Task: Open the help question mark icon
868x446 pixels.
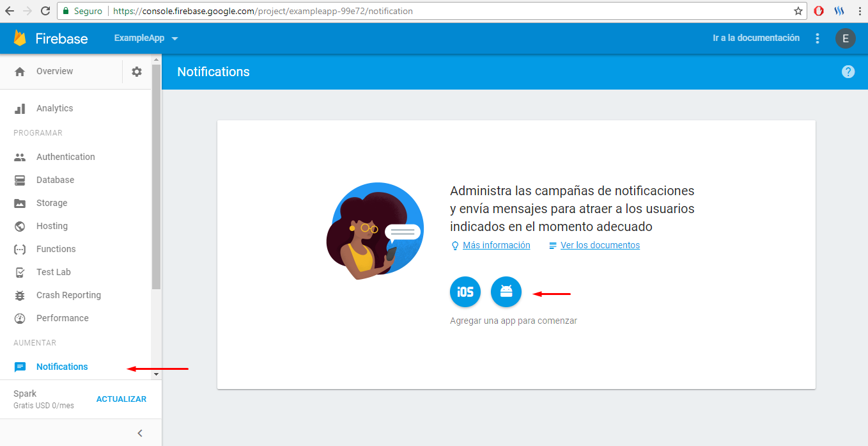Action: coord(848,72)
